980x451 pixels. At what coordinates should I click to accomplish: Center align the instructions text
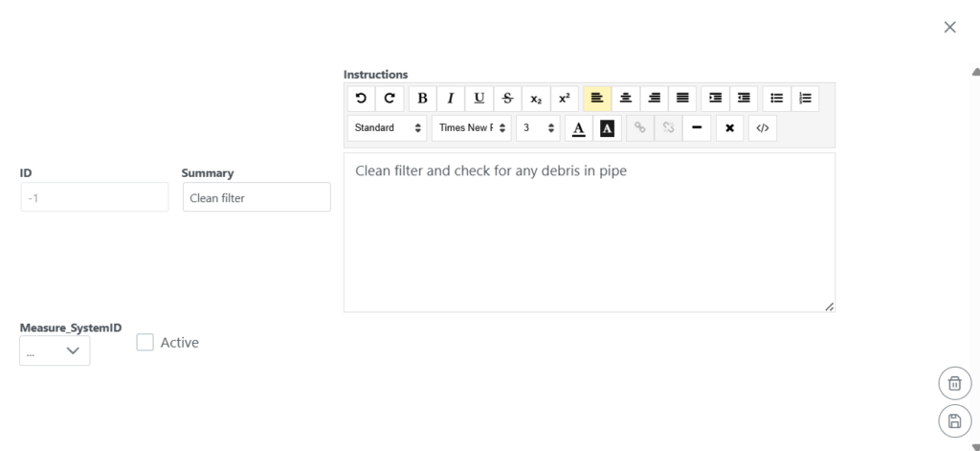coord(626,98)
